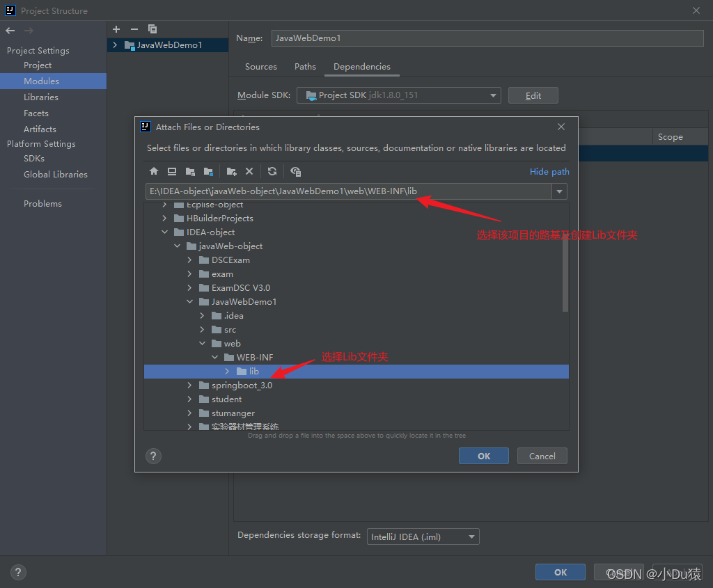Expand the HBuilderProjects folder
Image resolution: width=713 pixels, height=588 pixels.
164,218
